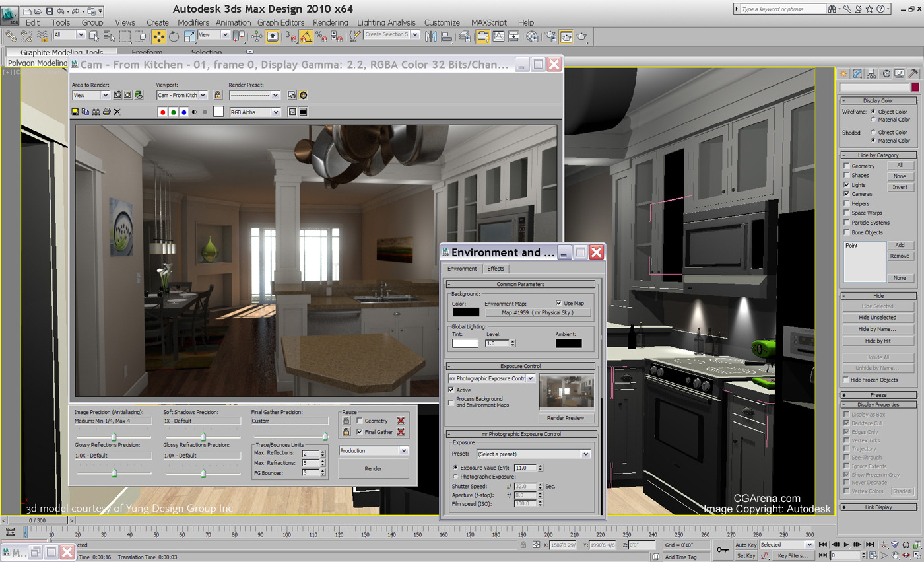Save the rendered image via the disk icon
The height and width of the screenshot is (562, 924).
[75, 112]
